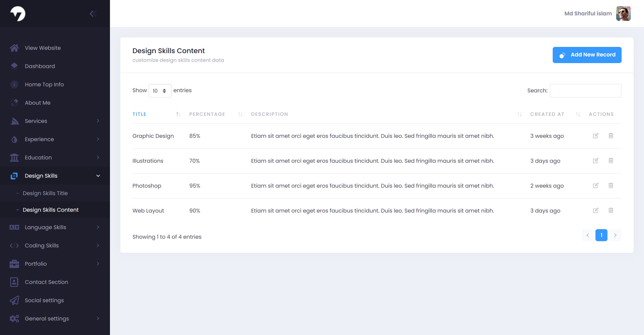This screenshot has height=335, width=644.
Task: Click the home icon beside View Website
Action: pos(14,48)
